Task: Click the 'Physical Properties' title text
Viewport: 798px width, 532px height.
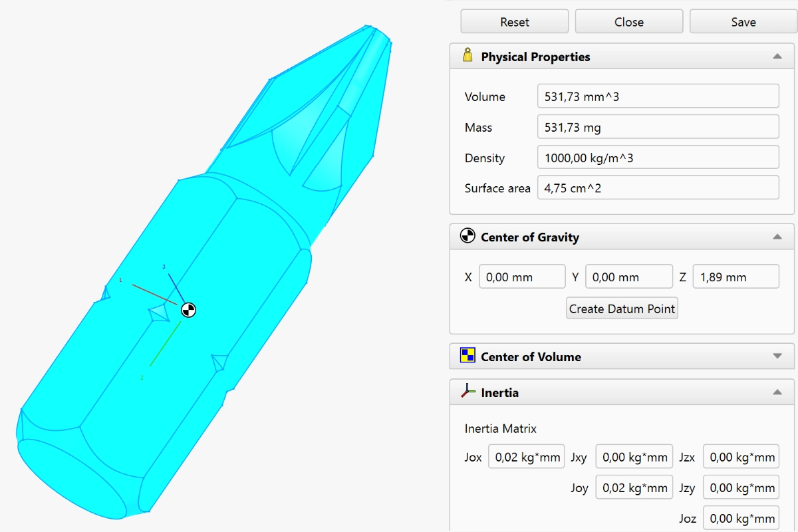Action: point(535,57)
